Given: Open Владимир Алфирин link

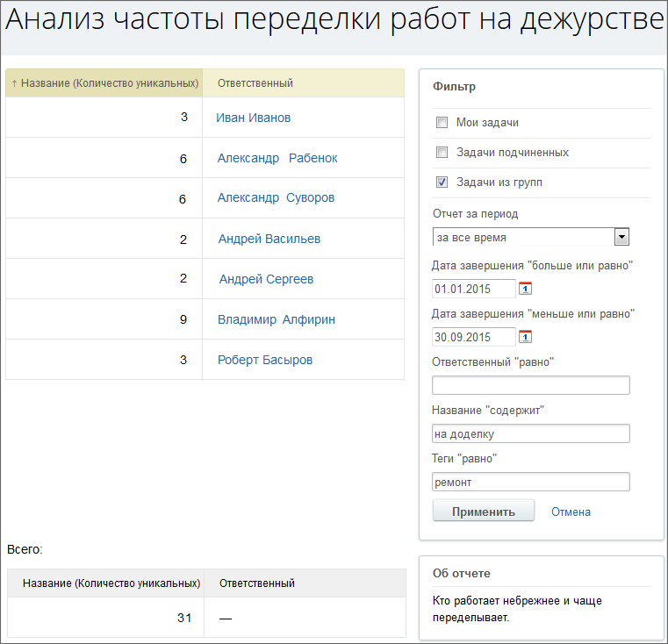Looking at the screenshot, I should 277,319.
